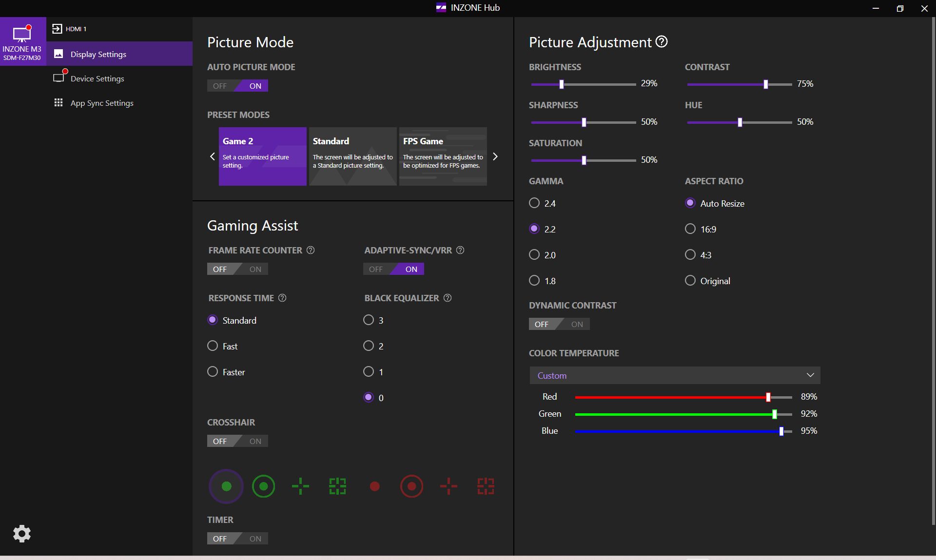Image resolution: width=936 pixels, height=560 pixels.
Task: Select green dot crosshair
Action: click(226, 486)
